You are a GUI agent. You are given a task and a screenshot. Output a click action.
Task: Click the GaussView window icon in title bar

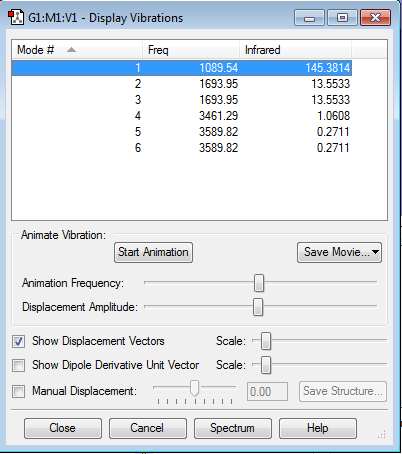pos(16,17)
